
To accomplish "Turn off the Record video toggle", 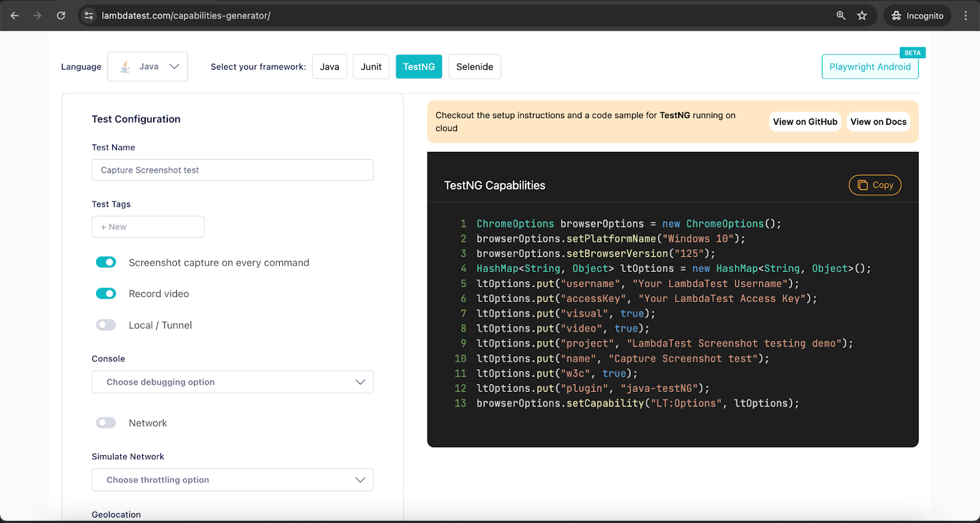I will click(106, 293).
